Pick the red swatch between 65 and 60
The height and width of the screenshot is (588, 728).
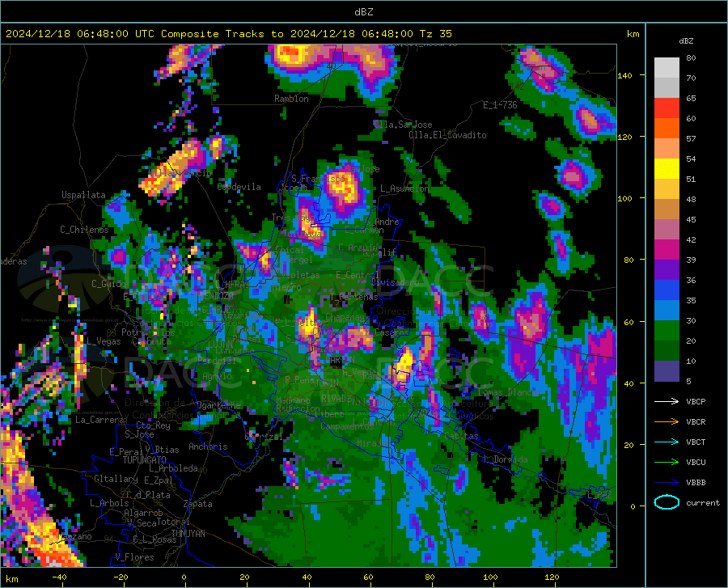(667, 108)
